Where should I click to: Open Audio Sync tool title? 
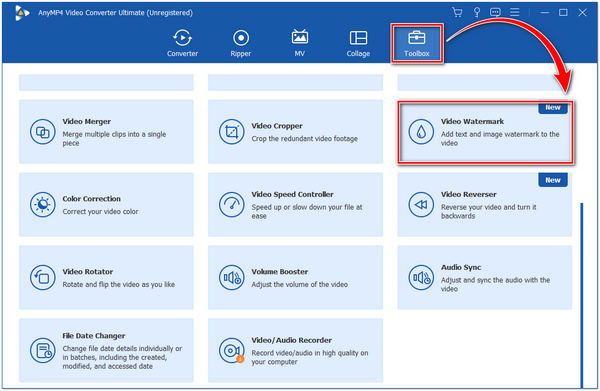[x=461, y=267]
